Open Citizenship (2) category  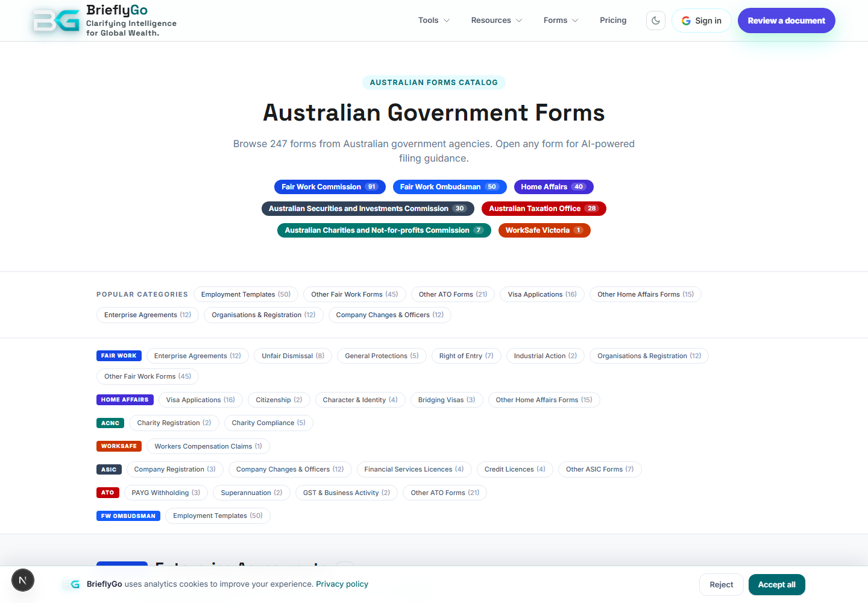pos(279,400)
